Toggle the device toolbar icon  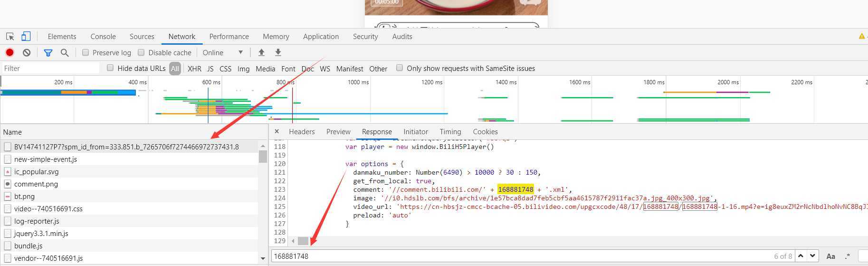click(x=26, y=36)
